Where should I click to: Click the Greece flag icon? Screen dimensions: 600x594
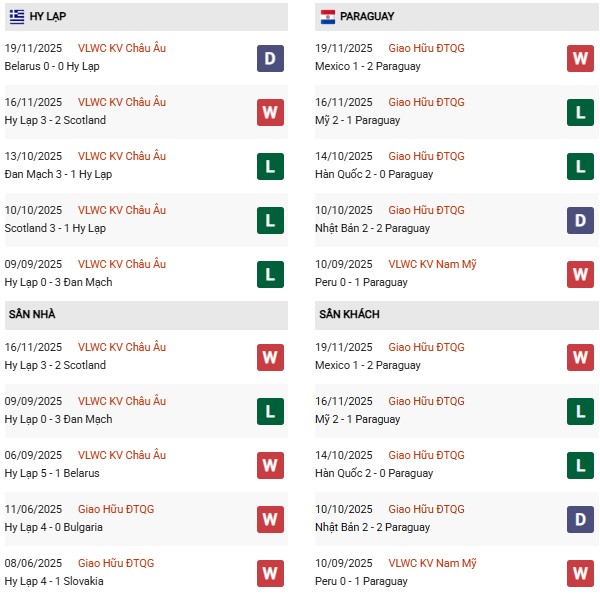[x=18, y=17]
